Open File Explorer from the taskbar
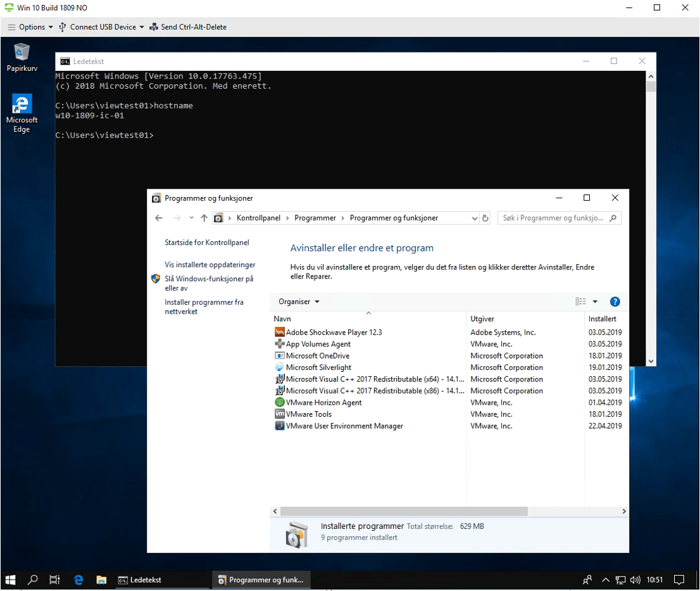This screenshot has height=591, width=700. click(101, 580)
